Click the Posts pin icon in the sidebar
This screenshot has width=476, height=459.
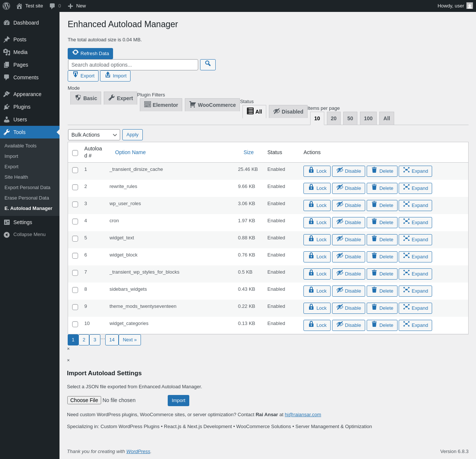click(7, 39)
